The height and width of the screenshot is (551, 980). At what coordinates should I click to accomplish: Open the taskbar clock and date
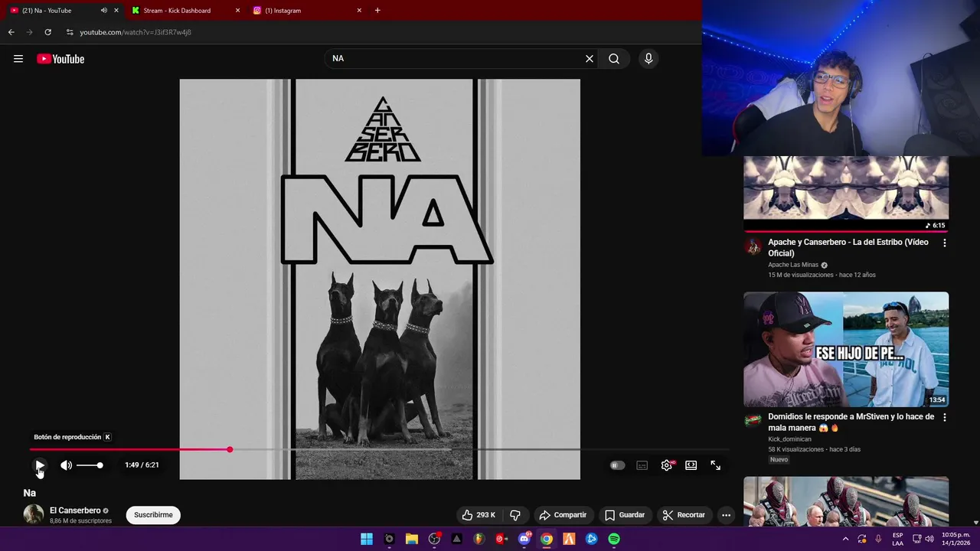(x=955, y=539)
